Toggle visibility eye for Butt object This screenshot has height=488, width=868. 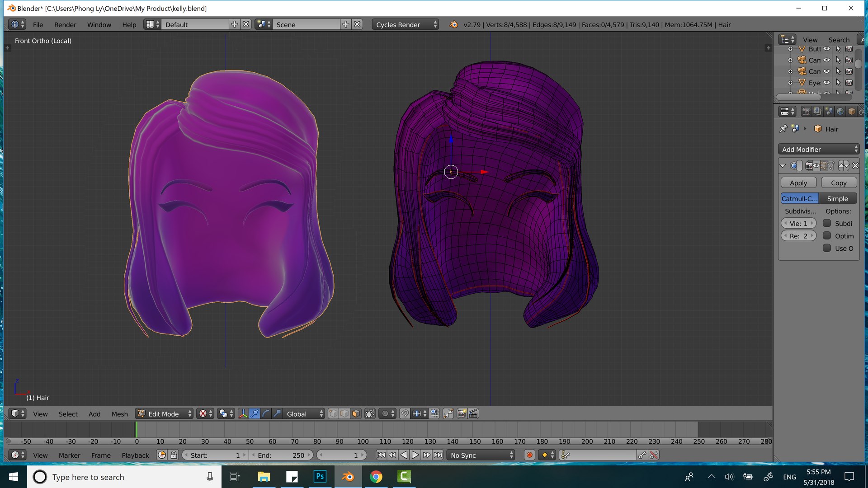click(826, 49)
